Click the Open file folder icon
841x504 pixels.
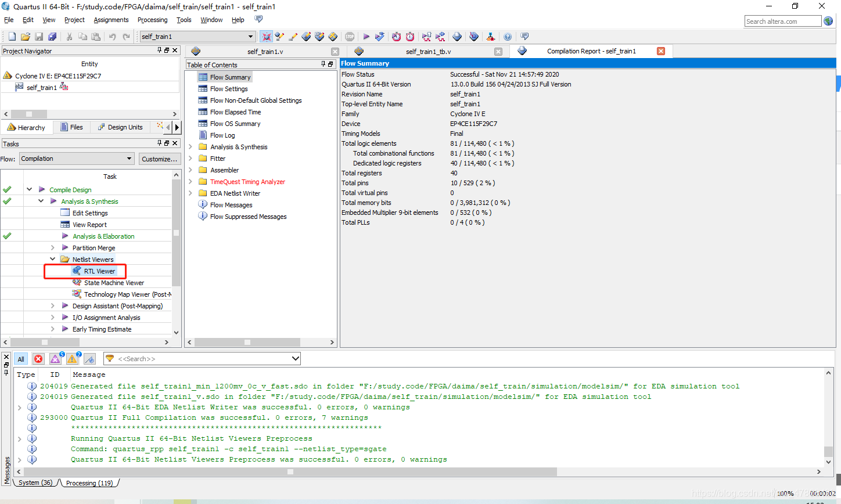coord(25,37)
